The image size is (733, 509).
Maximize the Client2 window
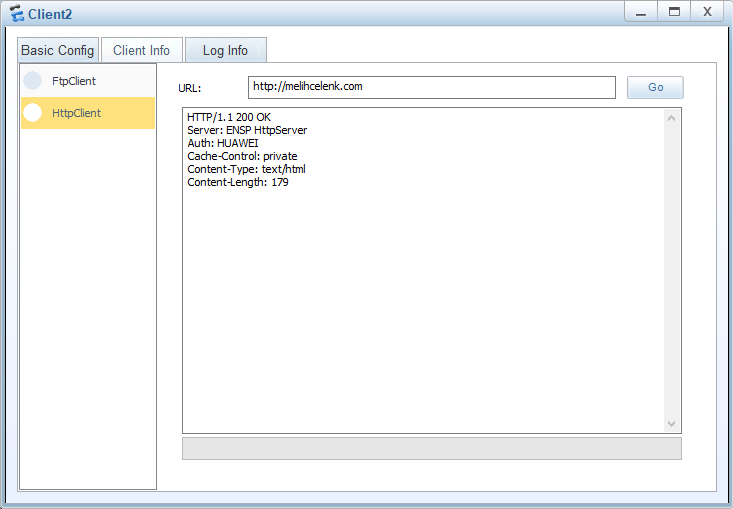point(674,12)
